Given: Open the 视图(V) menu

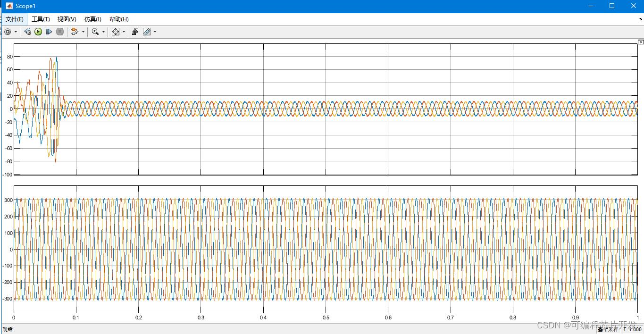Looking at the screenshot, I should pyautogui.click(x=67, y=19).
